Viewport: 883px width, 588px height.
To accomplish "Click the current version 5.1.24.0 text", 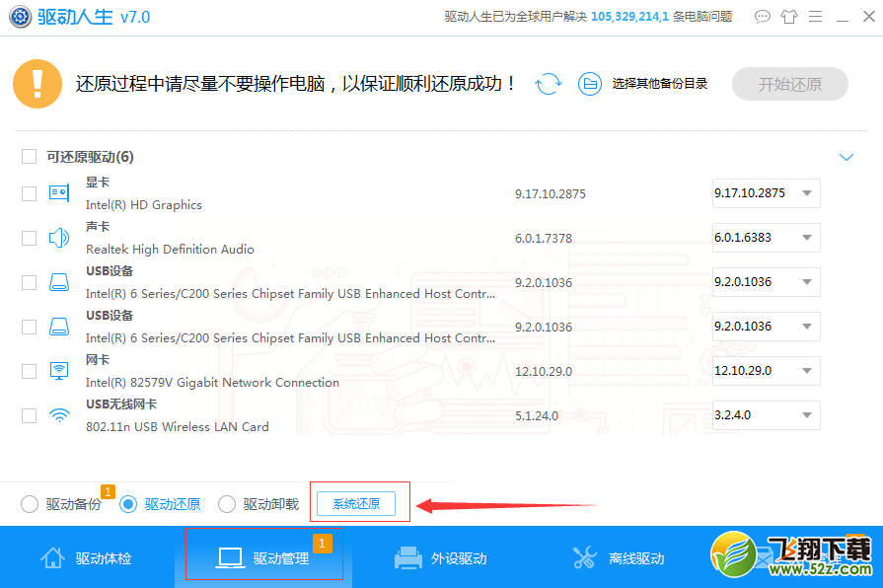I will point(537,416).
